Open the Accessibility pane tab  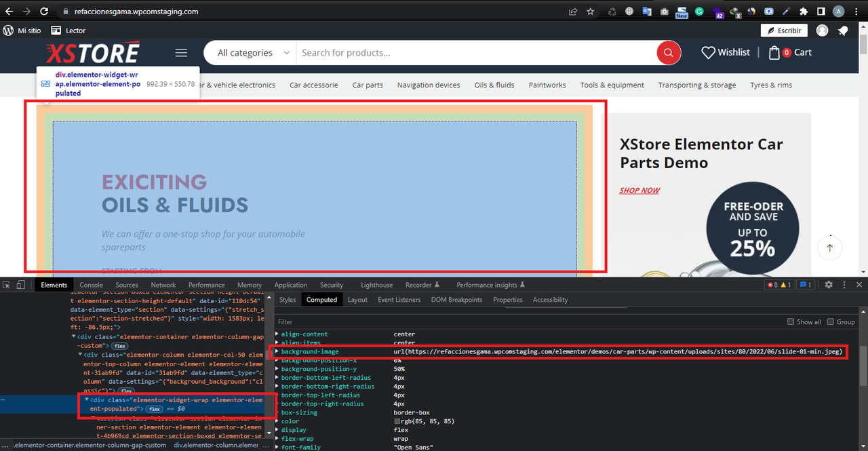coord(550,300)
